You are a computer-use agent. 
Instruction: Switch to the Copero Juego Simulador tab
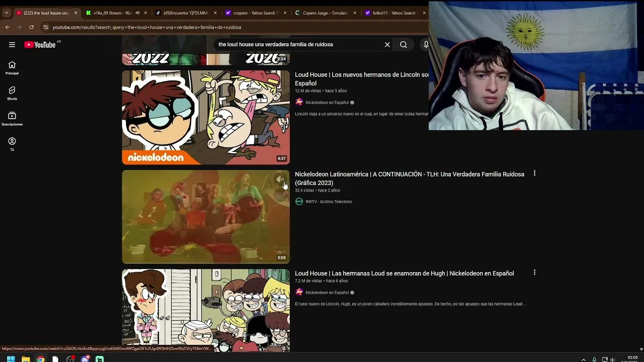click(x=321, y=13)
